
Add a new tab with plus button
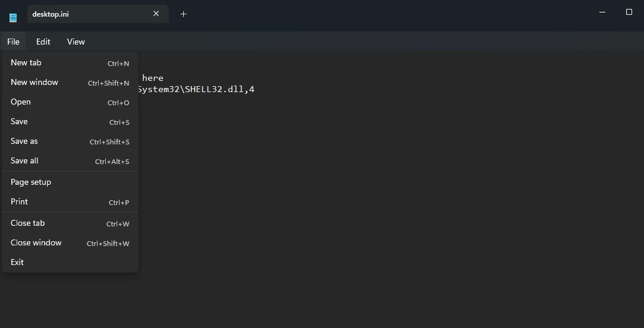pyautogui.click(x=183, y=14)
